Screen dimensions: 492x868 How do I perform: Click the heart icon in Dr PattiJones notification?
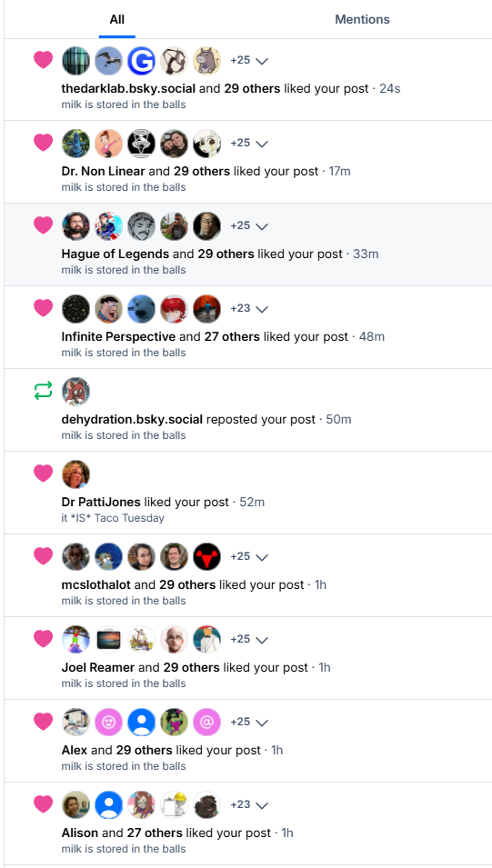44,474
